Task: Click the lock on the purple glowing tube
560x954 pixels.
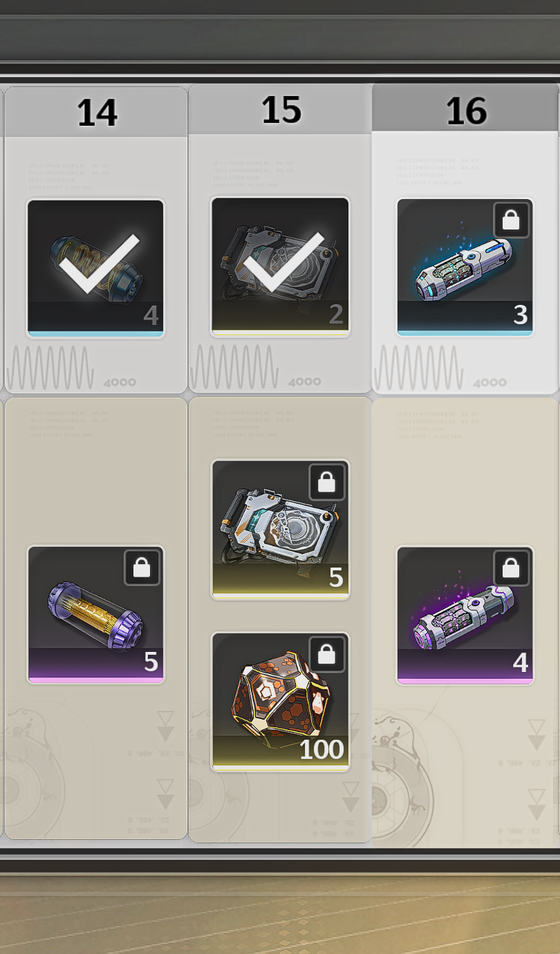Action: tap(511, 568)
